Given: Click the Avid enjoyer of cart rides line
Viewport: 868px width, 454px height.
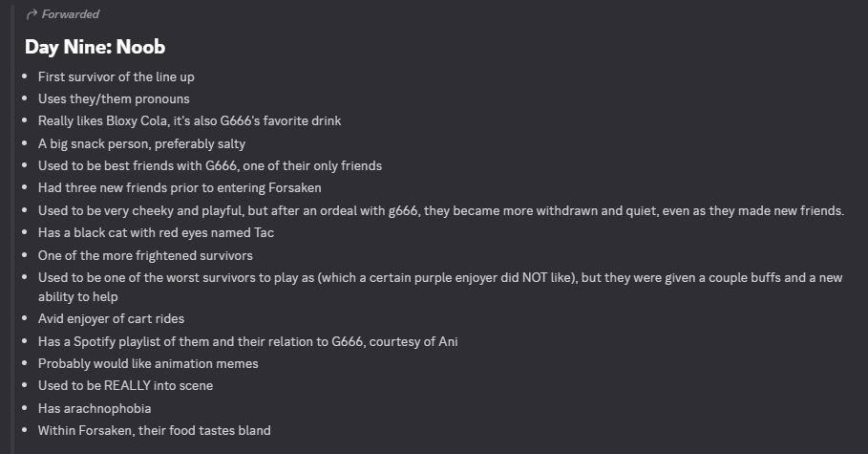Looking at the screenshot, I should (x=112, y=319).
